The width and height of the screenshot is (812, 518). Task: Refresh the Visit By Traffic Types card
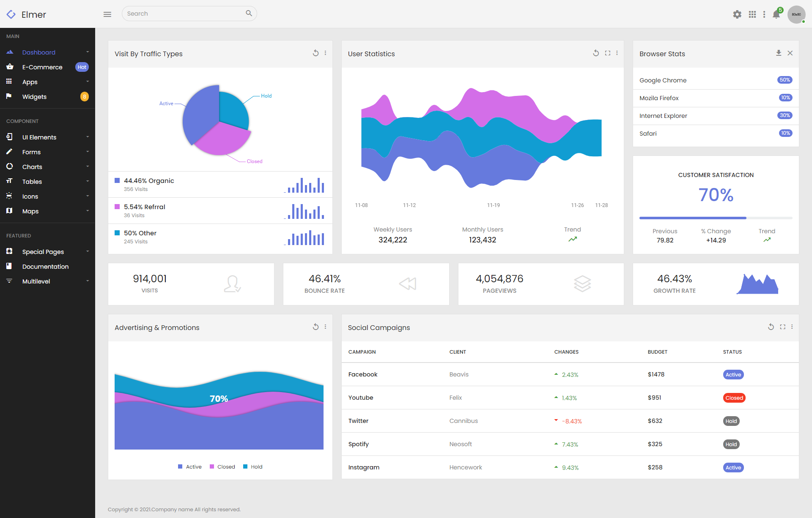point(315,53)
